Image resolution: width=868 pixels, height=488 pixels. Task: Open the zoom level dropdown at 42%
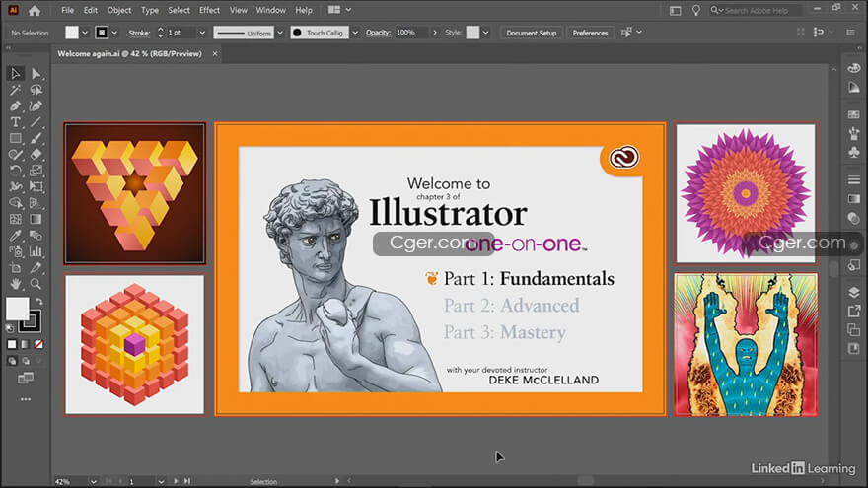[93, 481]
